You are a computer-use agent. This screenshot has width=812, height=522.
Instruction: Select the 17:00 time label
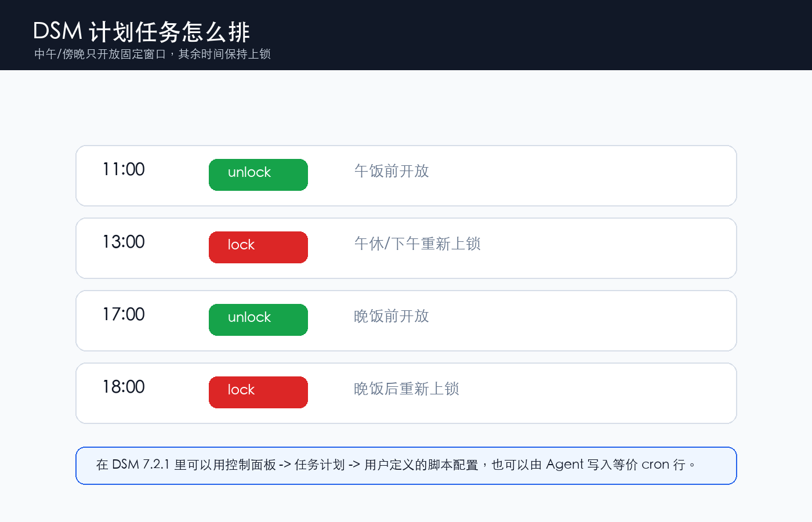click(124, 314)
